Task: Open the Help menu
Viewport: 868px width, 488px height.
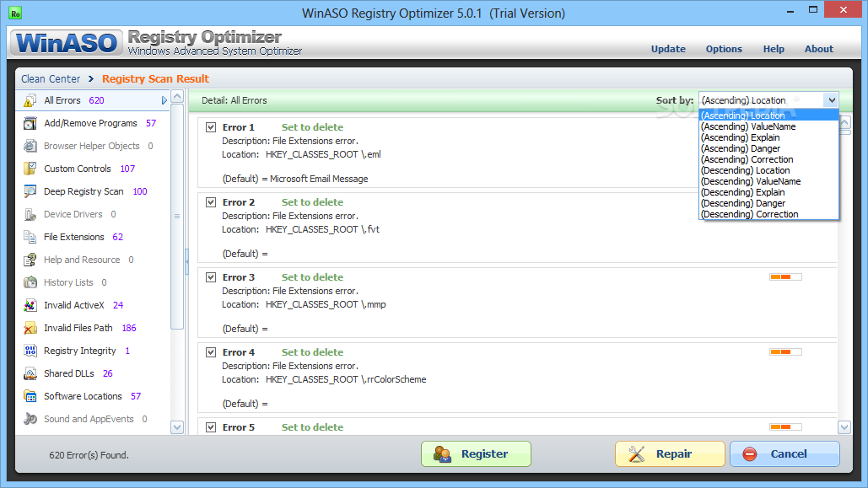Action: [774, 49]
